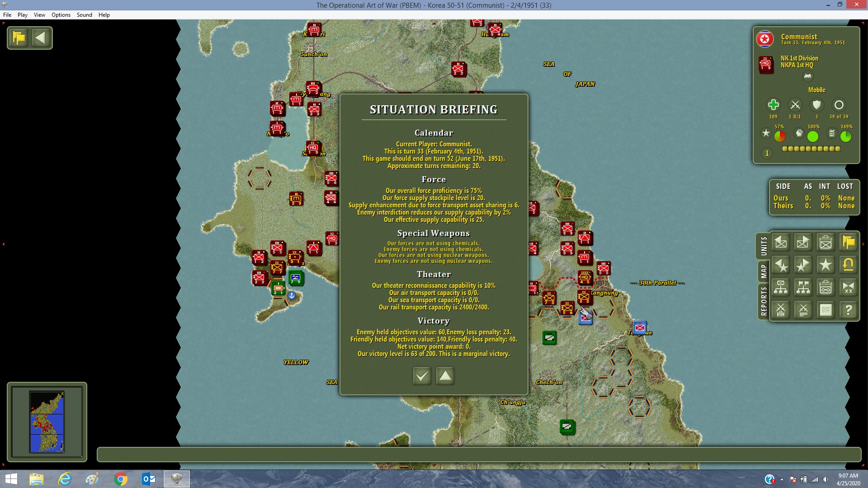
Task: Click the circle movement allowance icon
Action: pos(839,105)
